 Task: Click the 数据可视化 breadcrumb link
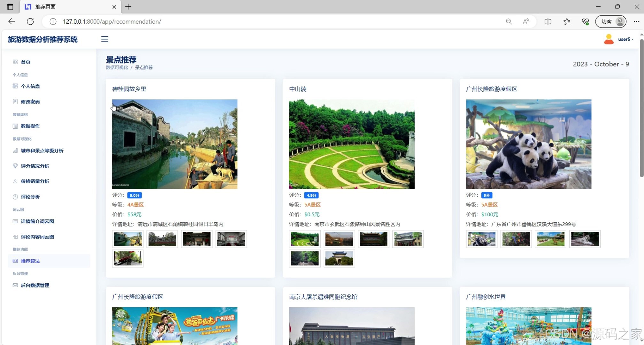point(117,67)
